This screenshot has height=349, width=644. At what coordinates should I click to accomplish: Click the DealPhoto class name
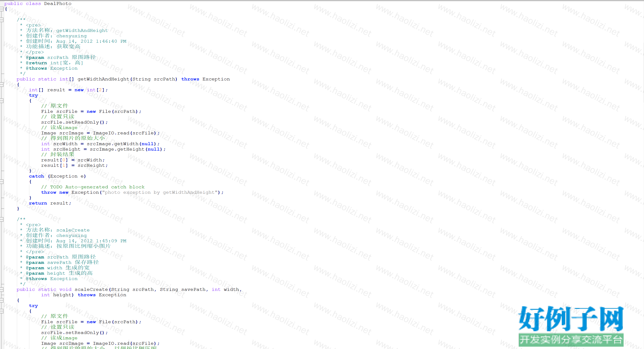tap(57, 4)
